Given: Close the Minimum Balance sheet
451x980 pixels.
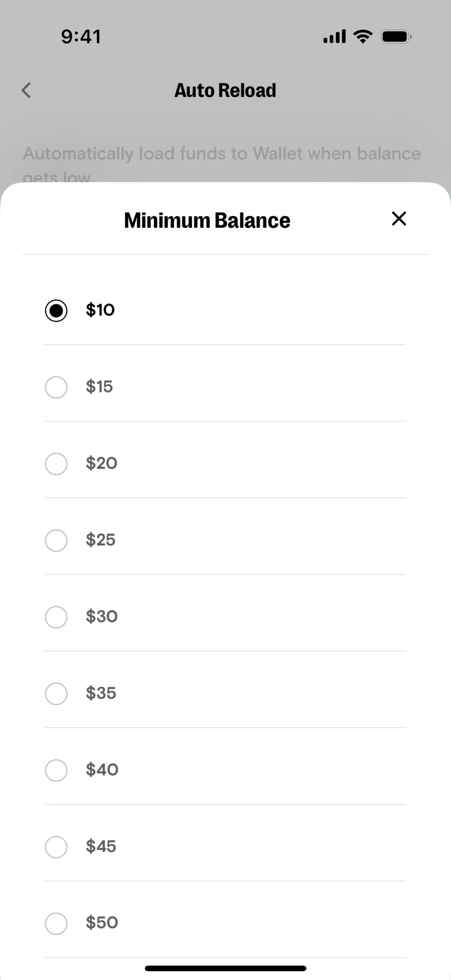Looking at the screenshot, I should point(399,219).
